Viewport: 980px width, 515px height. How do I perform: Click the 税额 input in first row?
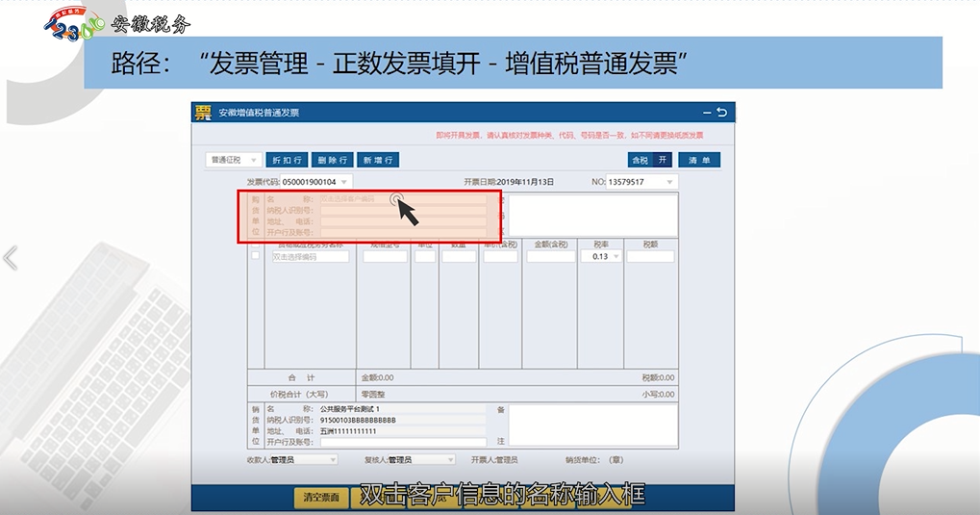651,257
